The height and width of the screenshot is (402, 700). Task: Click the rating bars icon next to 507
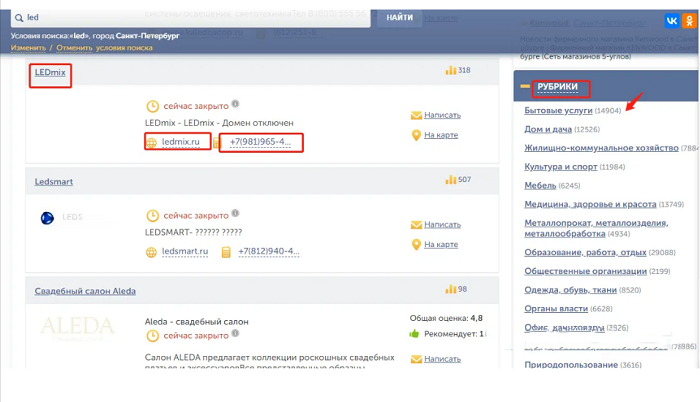pyautogui.click(x=450, y=180)
